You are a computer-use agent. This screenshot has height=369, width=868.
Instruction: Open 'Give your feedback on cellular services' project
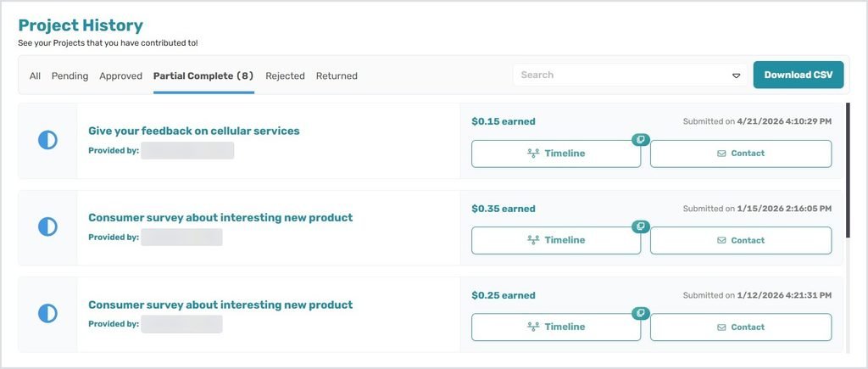(x=194, y=131)
